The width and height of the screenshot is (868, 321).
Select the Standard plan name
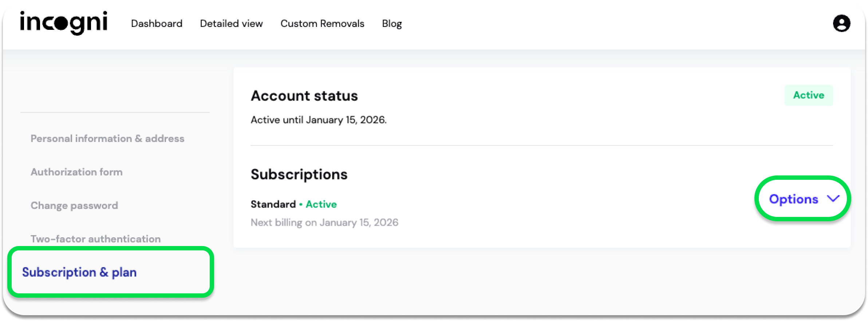point(273,204)
